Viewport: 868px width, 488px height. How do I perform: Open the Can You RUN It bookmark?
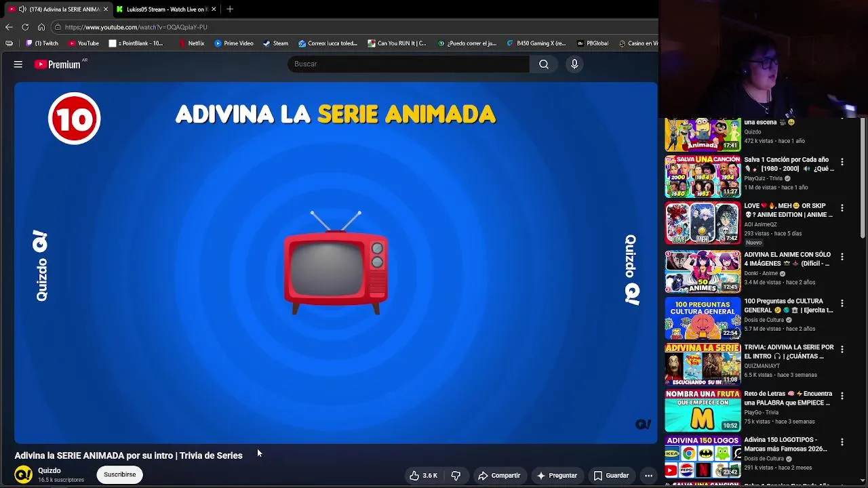397,43
